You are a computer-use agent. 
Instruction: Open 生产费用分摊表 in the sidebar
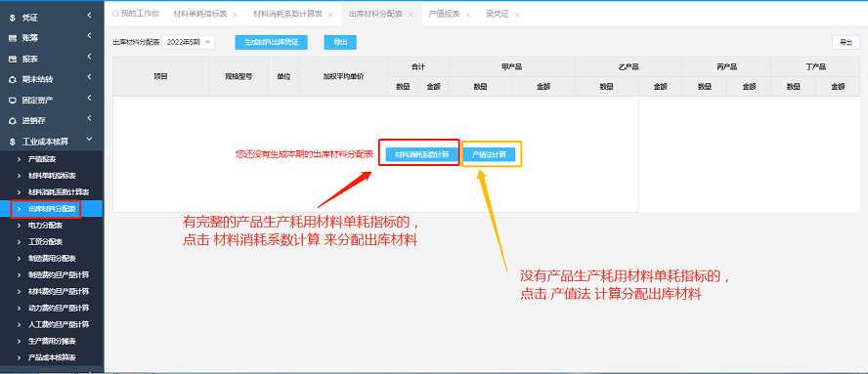(52, 341)
